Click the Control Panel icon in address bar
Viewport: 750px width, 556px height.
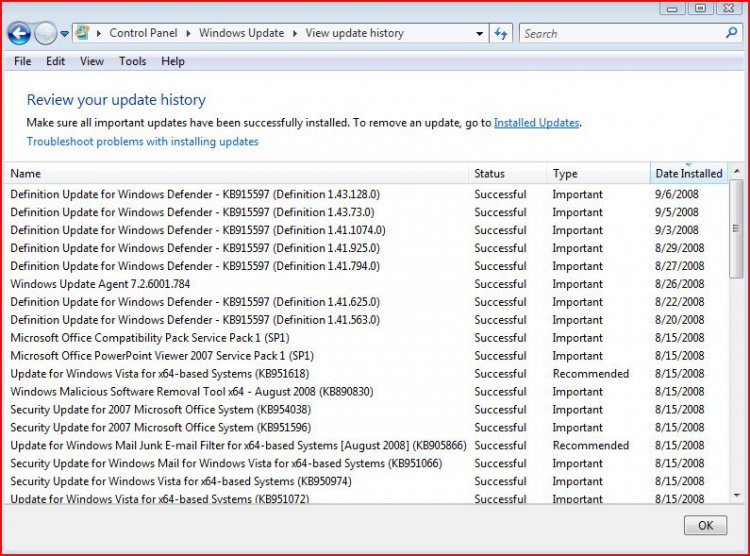click(x=83, y=33)
